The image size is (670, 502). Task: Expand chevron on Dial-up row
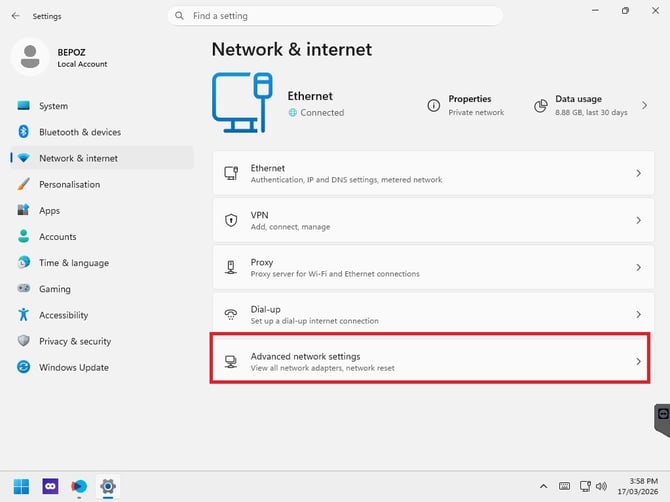pyautogui.click(x=638, y=314)
